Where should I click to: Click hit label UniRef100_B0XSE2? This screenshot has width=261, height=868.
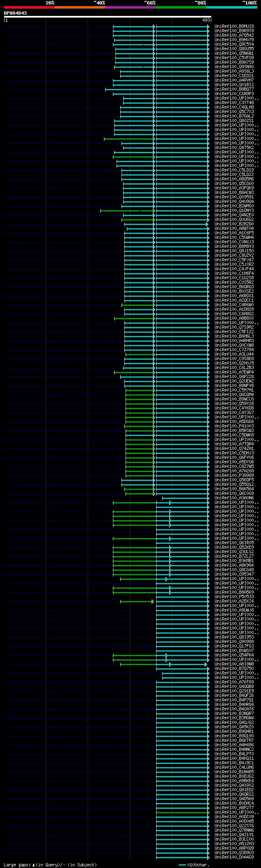[234, 291]
